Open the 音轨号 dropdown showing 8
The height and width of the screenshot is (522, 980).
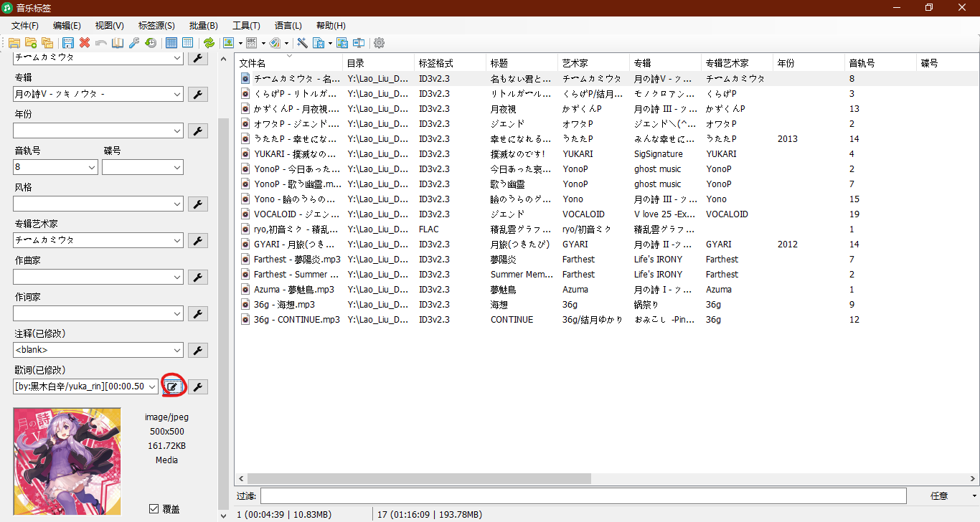pyautogui.click(x=92, y=167)
